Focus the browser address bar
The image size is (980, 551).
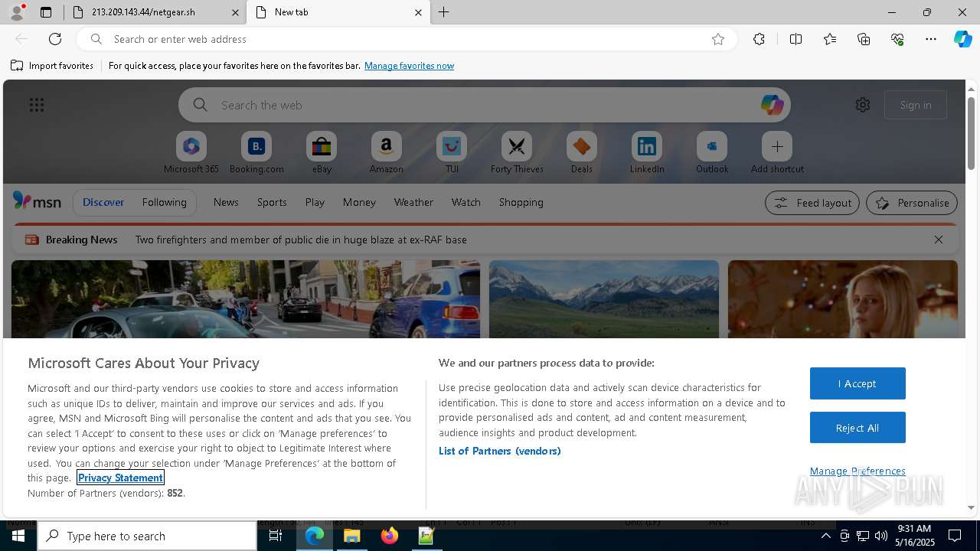click(406, 39)
